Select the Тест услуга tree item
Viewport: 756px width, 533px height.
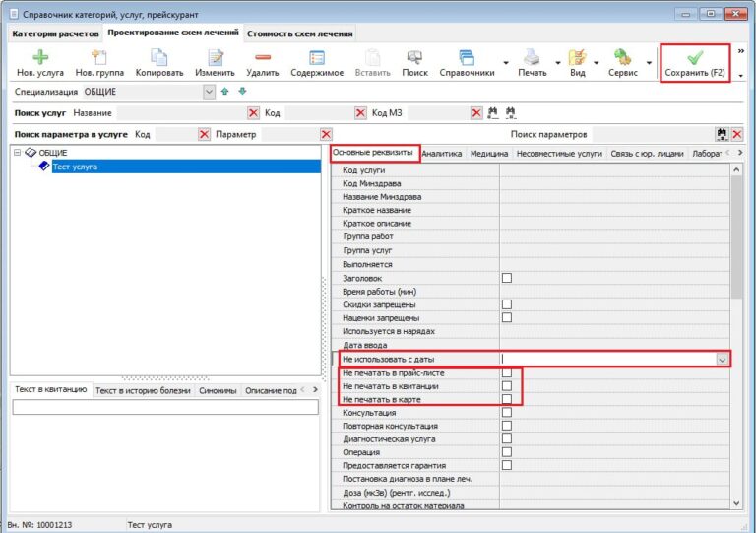tap(186, 167)
